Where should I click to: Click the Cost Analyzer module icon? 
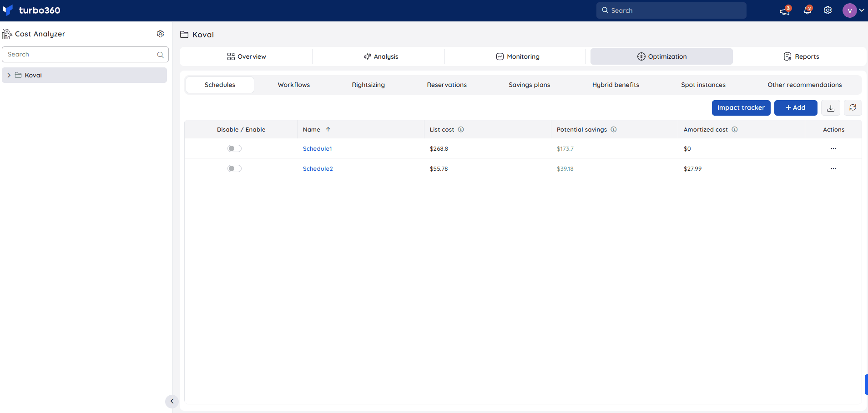point(7,34)
